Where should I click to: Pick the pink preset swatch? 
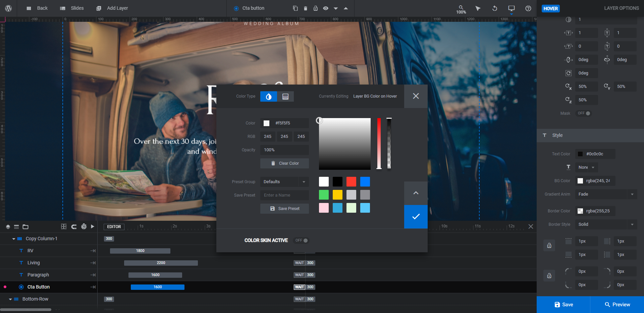[324, 208]
